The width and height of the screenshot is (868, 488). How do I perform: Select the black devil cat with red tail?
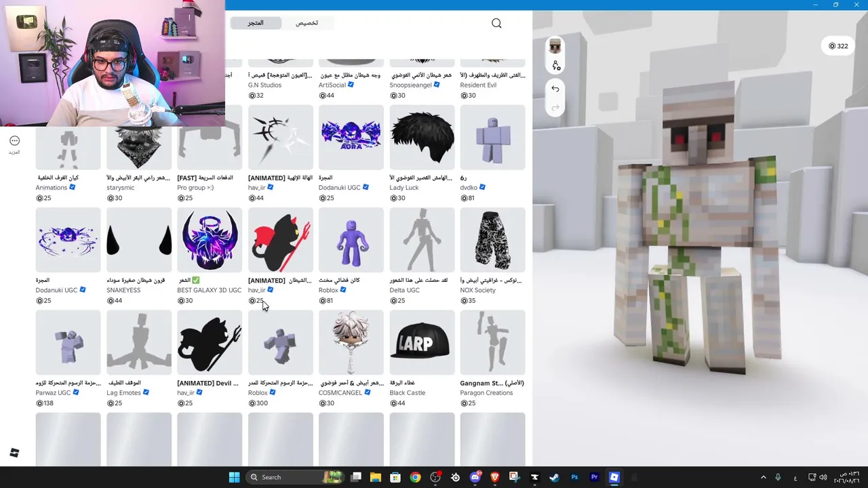click(x=281, y=240)
